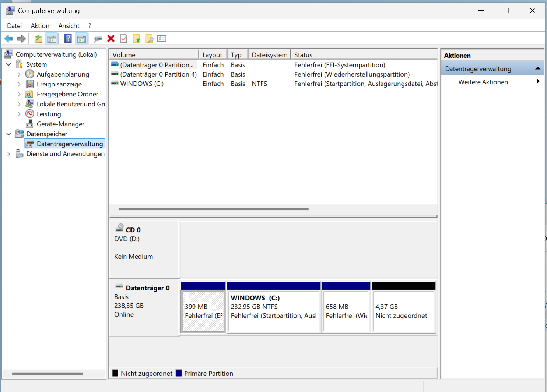Sort by the Typ column header
This screenshot has height=392, width=547.
(238, 54)
